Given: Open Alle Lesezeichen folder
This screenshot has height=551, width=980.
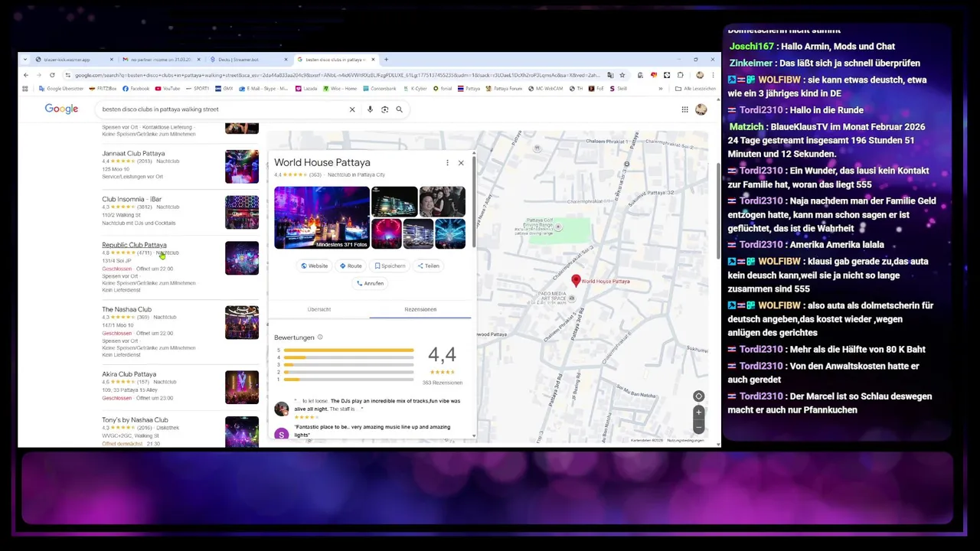Looking at the screenshot, I should pos(694,89).
